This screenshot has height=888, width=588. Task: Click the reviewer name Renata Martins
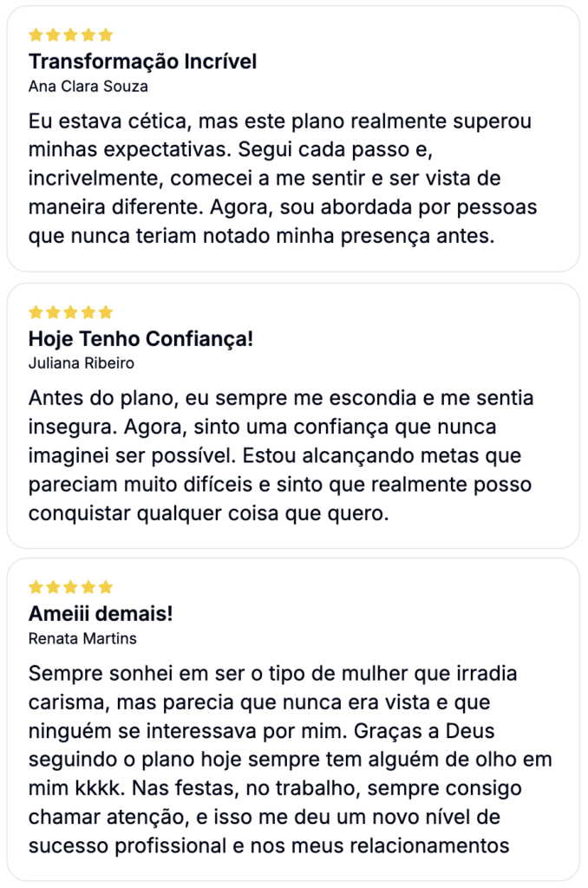point(82,639)
